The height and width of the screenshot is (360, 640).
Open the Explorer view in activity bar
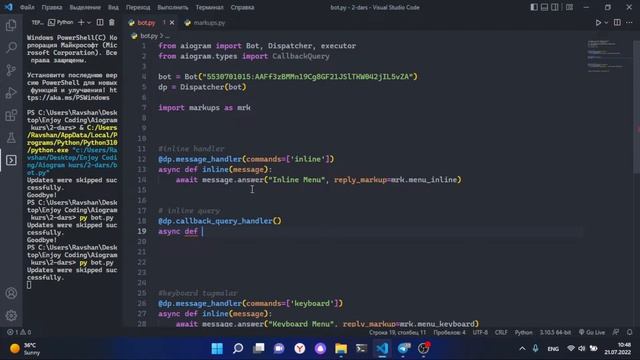pos(11,26)
